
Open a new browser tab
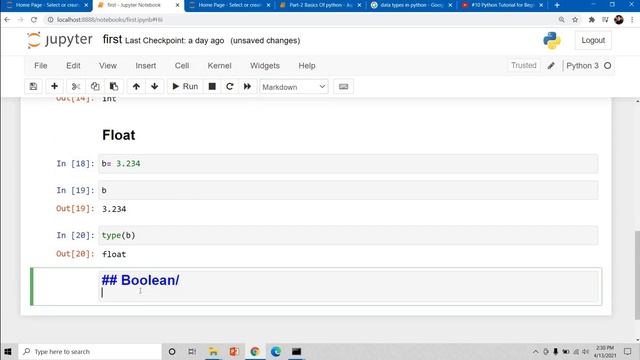click(557, 5)
